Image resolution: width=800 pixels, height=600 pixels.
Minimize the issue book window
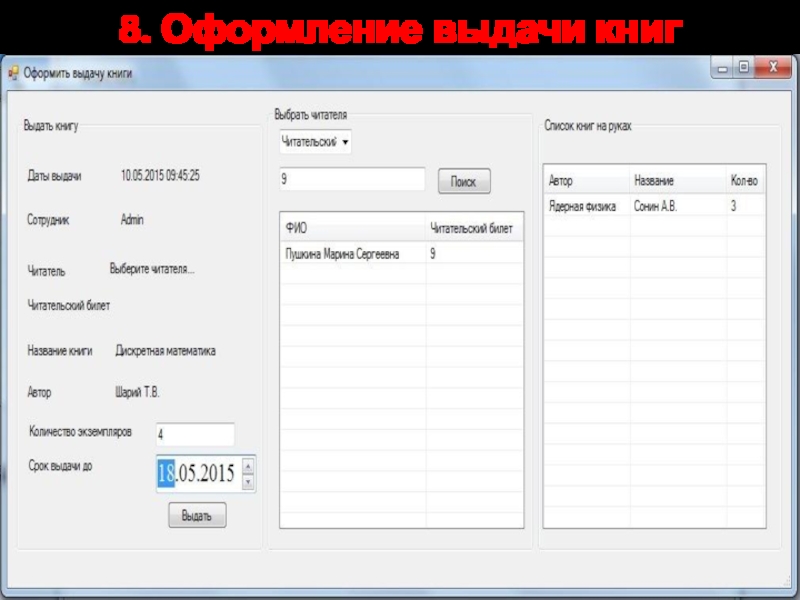click(722, 68)
